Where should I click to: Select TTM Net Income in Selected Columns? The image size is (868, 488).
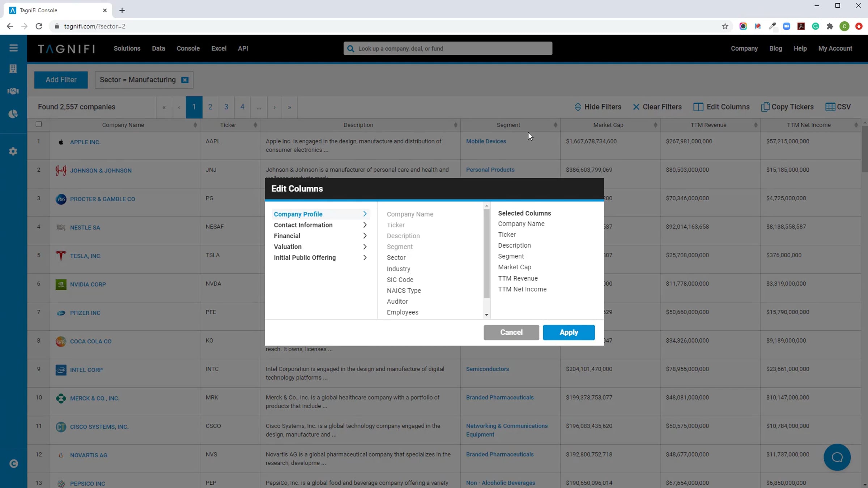[x=522, y=289]
